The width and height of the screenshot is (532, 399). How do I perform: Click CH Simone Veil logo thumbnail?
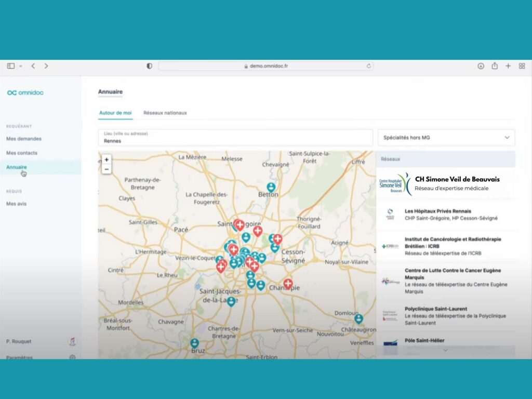[395, 183]
